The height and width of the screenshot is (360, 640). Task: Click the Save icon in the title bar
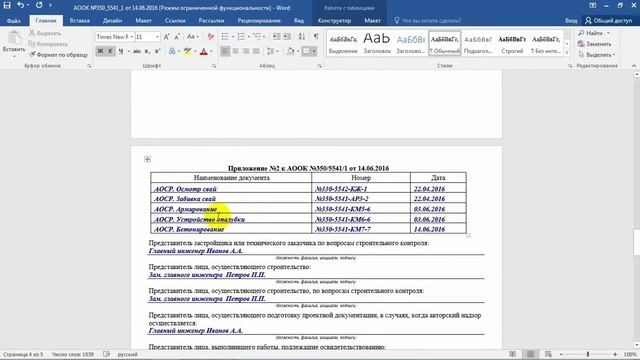click(x=7, y=5)
